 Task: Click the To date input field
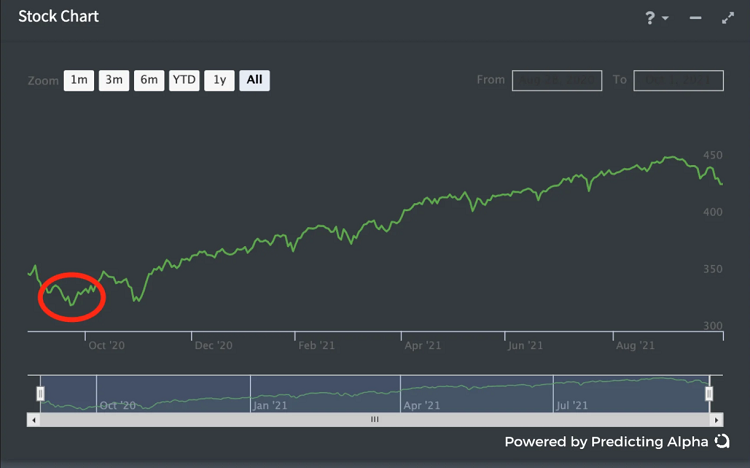tap(678, 80)
